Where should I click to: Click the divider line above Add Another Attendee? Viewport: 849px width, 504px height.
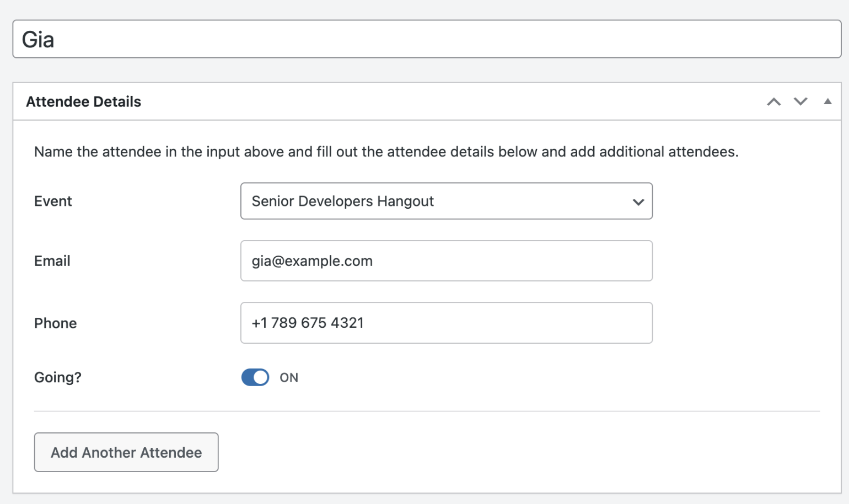(x=427, y=411)
